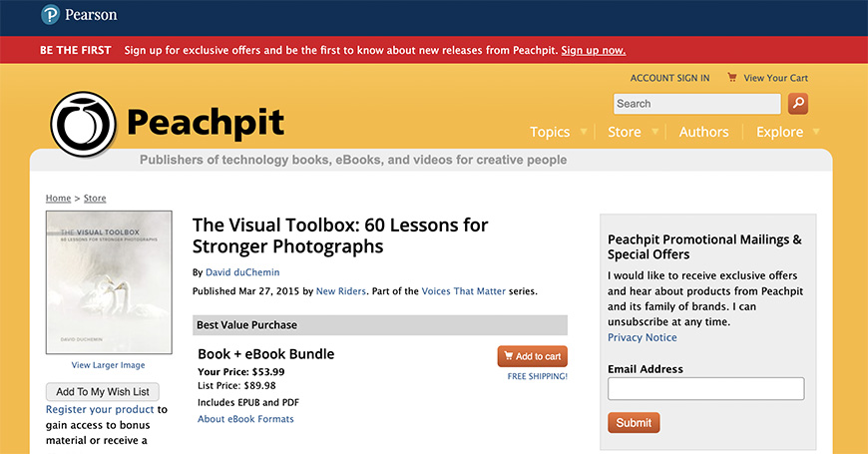
Task: Click Peachpit Promotional Mailings heading
Action: [704, 246]
